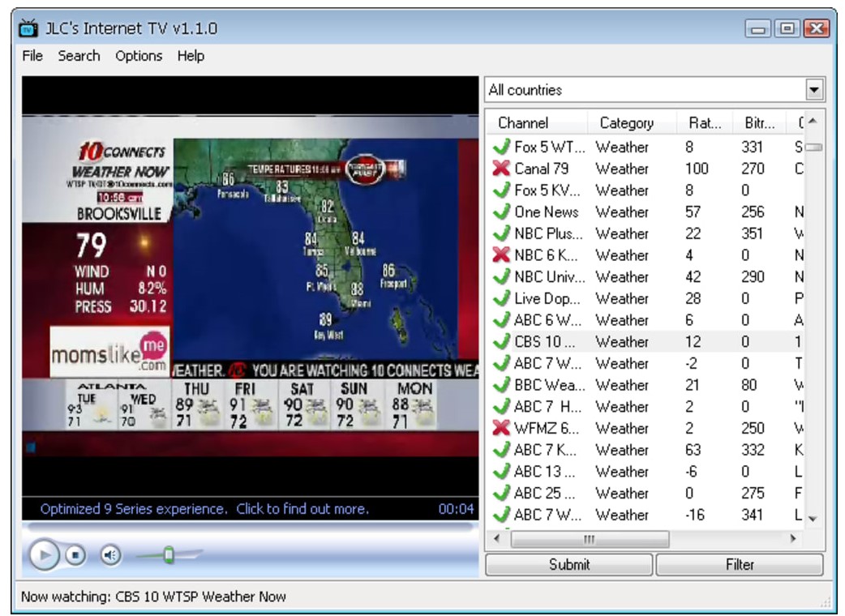Image resolution: width=845 pixels, height=616 pixels.
Task: Sort the list by the Category column header
Action: (x=632, y=122)
